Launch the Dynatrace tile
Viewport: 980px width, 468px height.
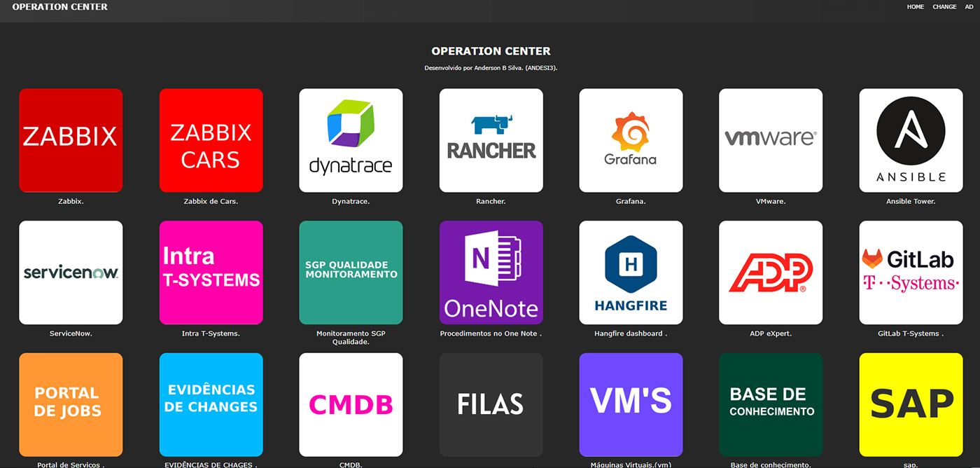pyautogui.click(x=351, y=140)
